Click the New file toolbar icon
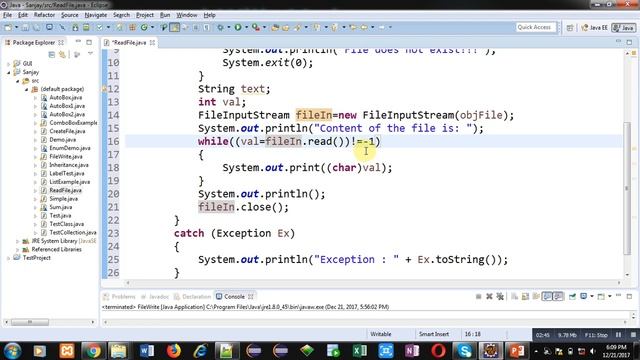The image size is (640, 360). click(8, 27)
